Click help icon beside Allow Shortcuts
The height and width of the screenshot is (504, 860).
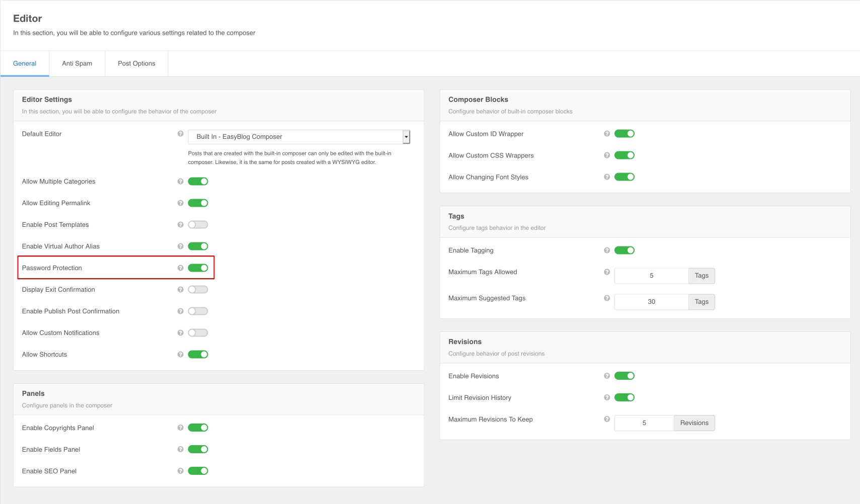[x=180, y=355]
